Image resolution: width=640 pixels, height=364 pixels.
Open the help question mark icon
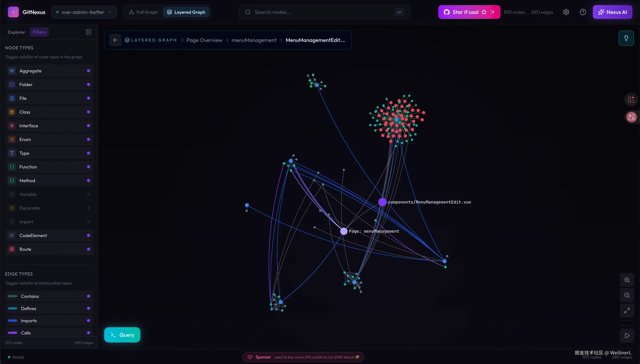[583, 12]
